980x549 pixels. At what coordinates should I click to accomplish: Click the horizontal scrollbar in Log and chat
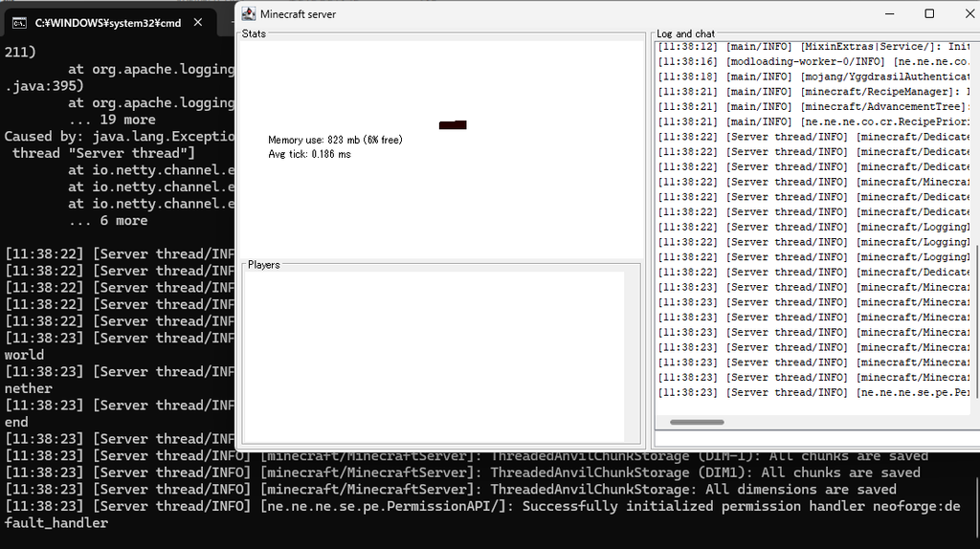(697, 422)
